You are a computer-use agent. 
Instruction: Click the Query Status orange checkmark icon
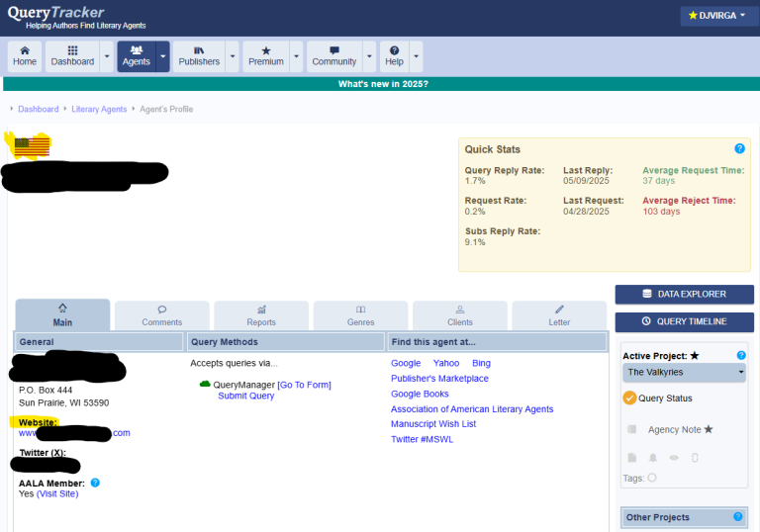click(629, 399)
